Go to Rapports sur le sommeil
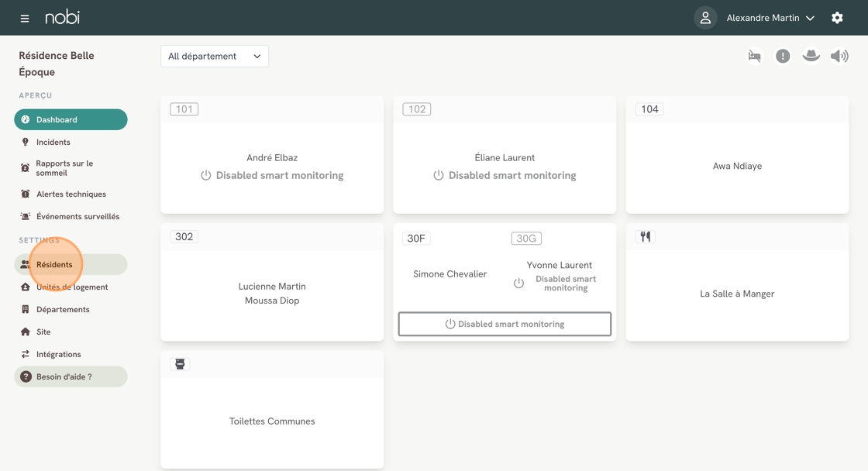This screenshot has width=868, height=471. point(64,168)
